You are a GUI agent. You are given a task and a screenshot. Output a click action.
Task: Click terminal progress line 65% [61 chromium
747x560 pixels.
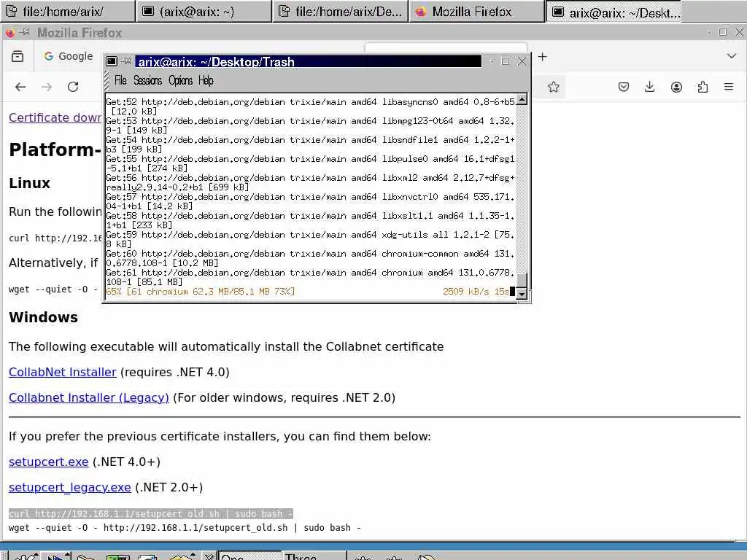(x=200, y=292)
